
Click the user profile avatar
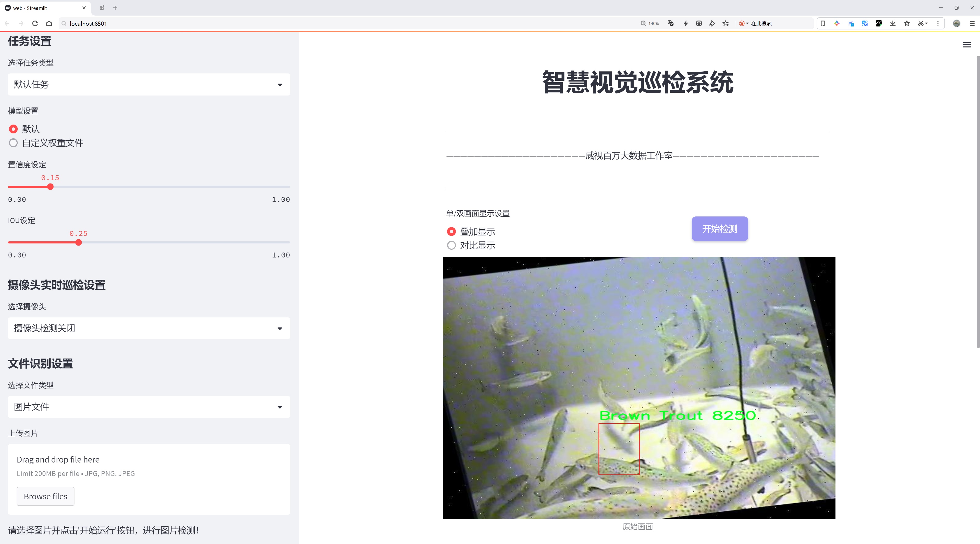pyautogui.click(x=956, y=23)
